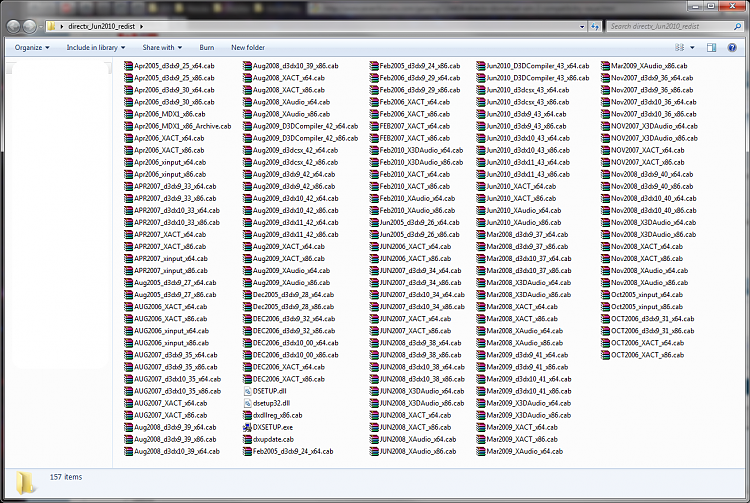Open the Help question mark icon
This screenshot has height=503, width=750.
pos(732,47)
